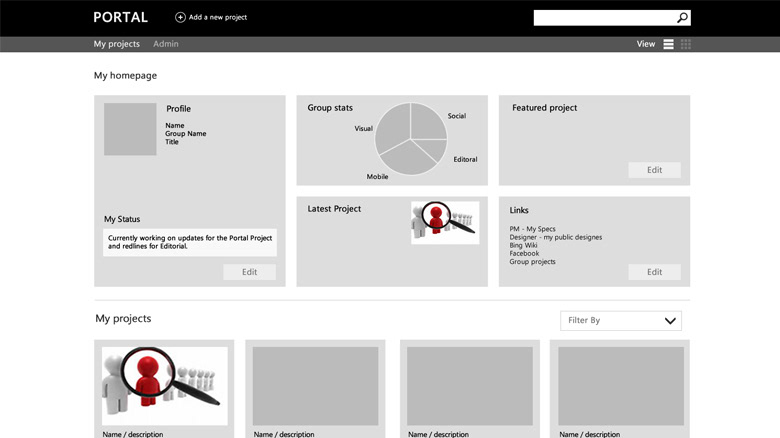Open Latest Project thumbnail image
This screenshot has height=438, width=780.
(445, 222)
